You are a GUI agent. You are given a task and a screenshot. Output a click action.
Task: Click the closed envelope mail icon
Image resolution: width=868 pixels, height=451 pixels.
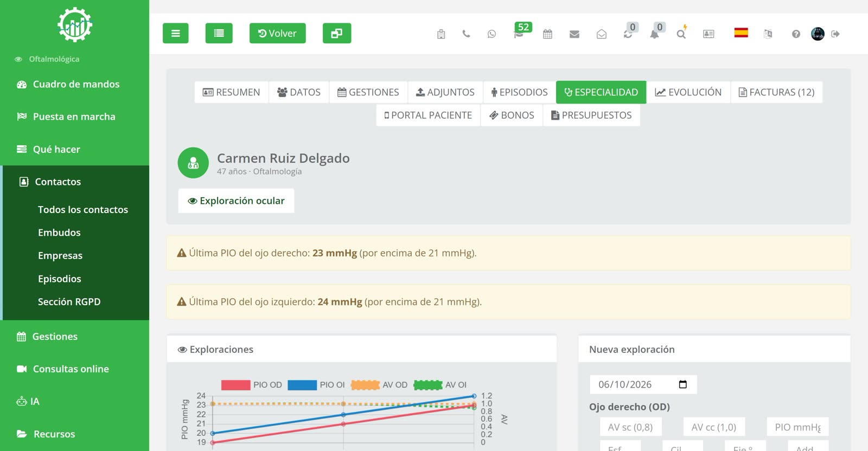click(575, 34)
